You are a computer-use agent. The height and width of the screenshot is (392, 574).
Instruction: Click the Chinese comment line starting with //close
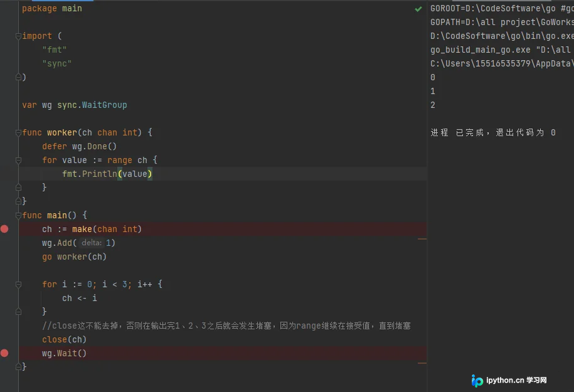point(226,326)
